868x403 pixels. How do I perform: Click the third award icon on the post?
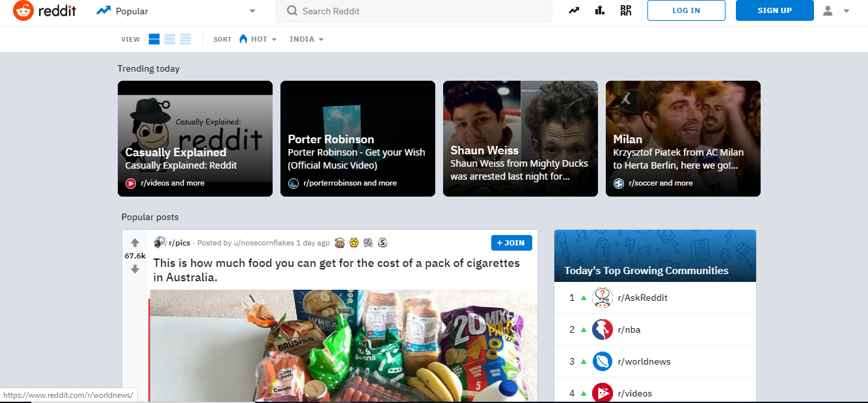(x=368, y=243)
